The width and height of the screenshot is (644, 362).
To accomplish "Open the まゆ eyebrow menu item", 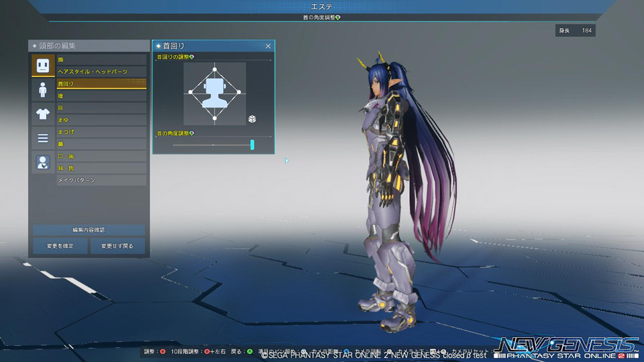I will click(101, 120).
